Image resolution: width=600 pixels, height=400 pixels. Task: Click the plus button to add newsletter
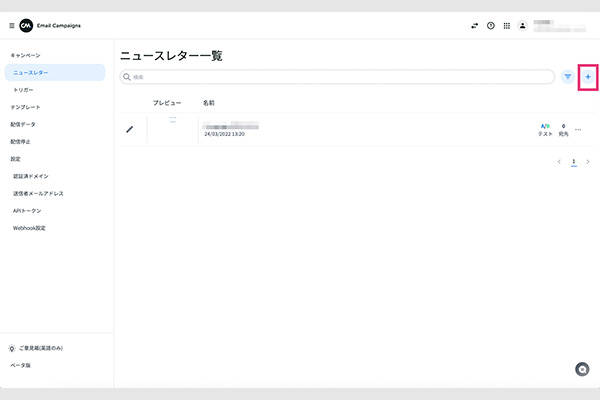click(588, 76)
